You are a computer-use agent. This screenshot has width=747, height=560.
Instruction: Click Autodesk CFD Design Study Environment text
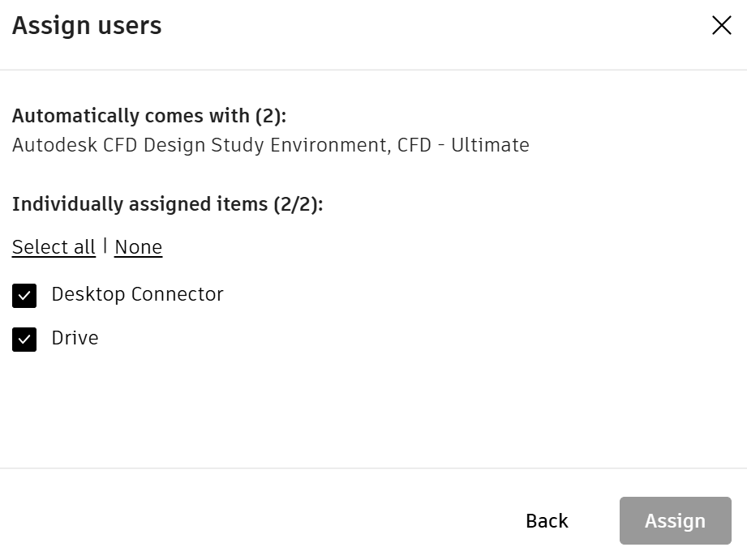[x=200, y=145]
